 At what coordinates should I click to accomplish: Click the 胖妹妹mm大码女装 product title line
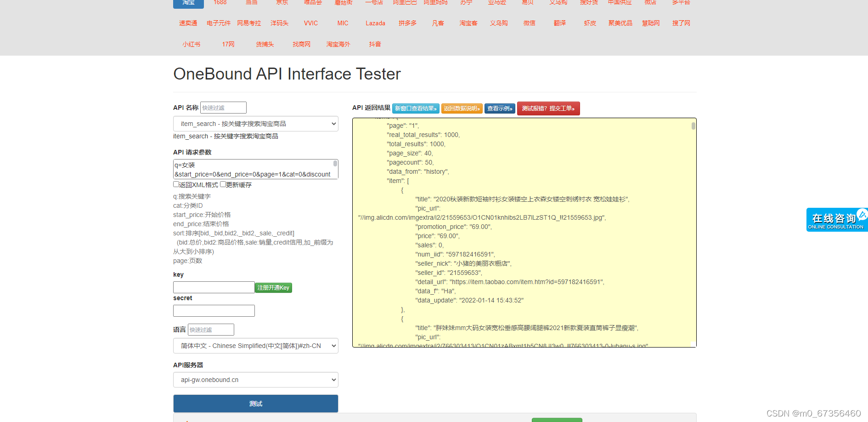pyautogui.click(x=527, y=328)
